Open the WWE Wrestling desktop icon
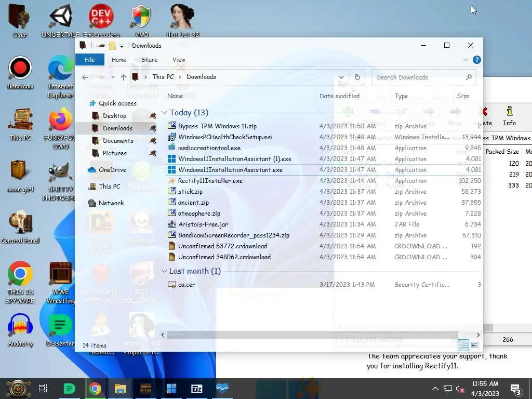Screen dimensions: 532x399 click(61, 282)
